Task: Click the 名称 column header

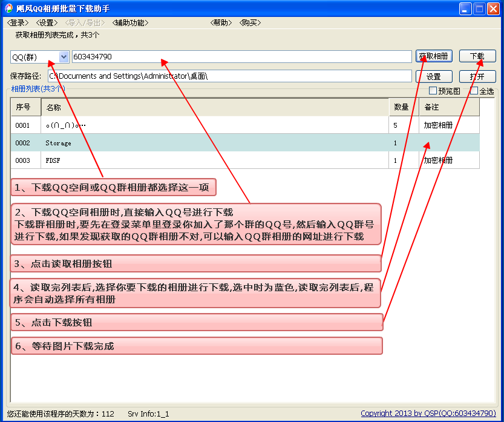Action: (215, 107)
